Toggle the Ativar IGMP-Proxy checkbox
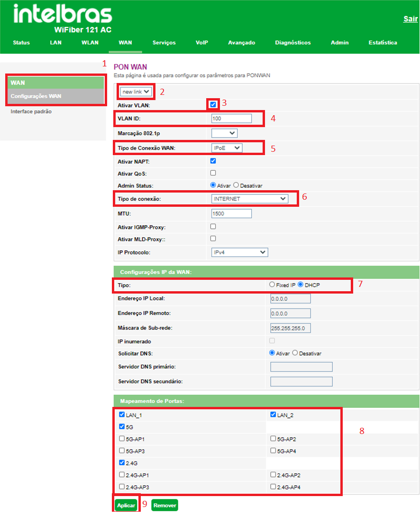The height and width of the screenshot is (516, 420). click(x=213, y=227)
